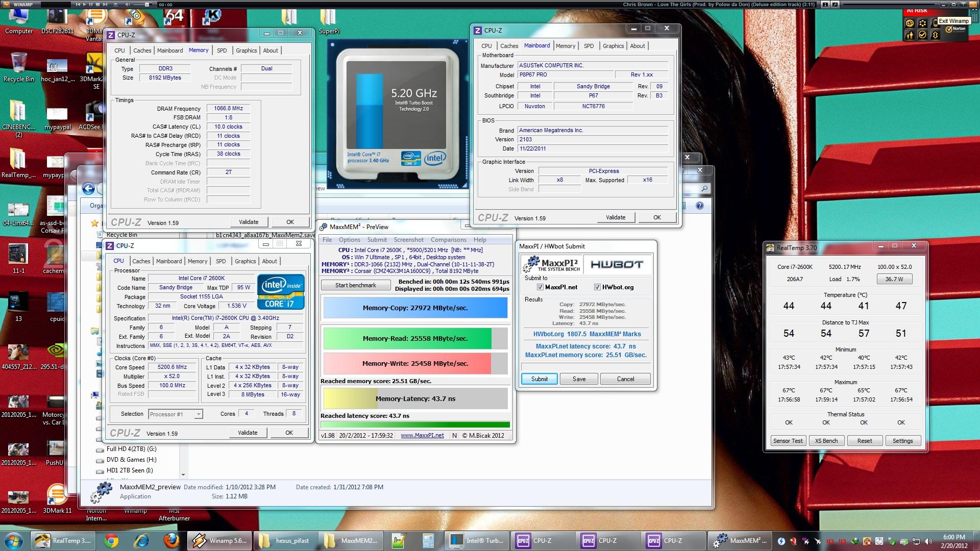Open Caches tab in Mainboard CPU-Z window
Screen dimensions: 980x551
coord(509,46)
